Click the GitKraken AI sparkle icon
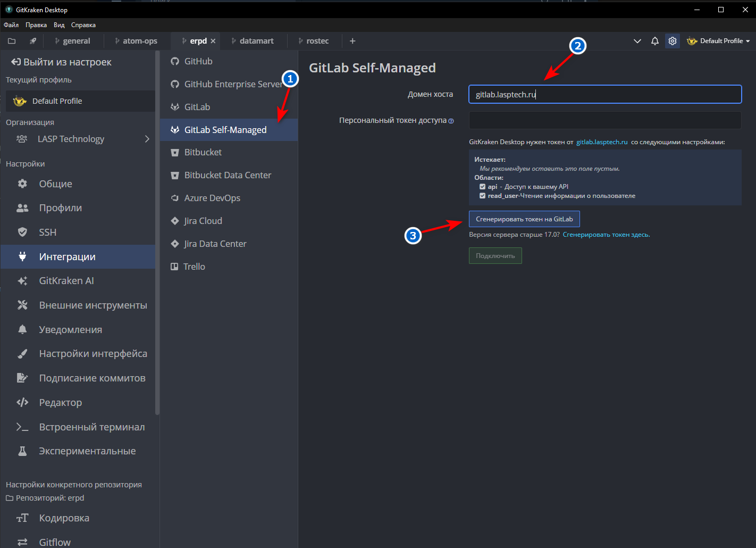 pyautogui.click(x=22, y=281)
